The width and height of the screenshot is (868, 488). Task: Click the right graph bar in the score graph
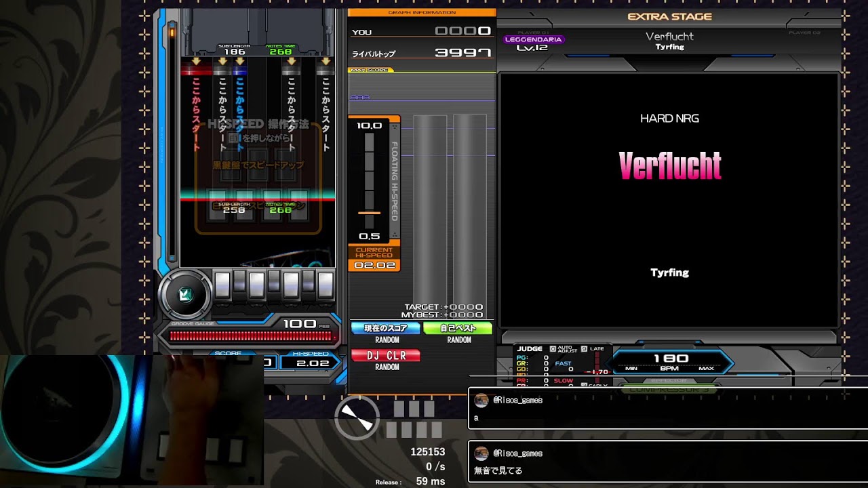pyautogui.click(x=470, y=216)
